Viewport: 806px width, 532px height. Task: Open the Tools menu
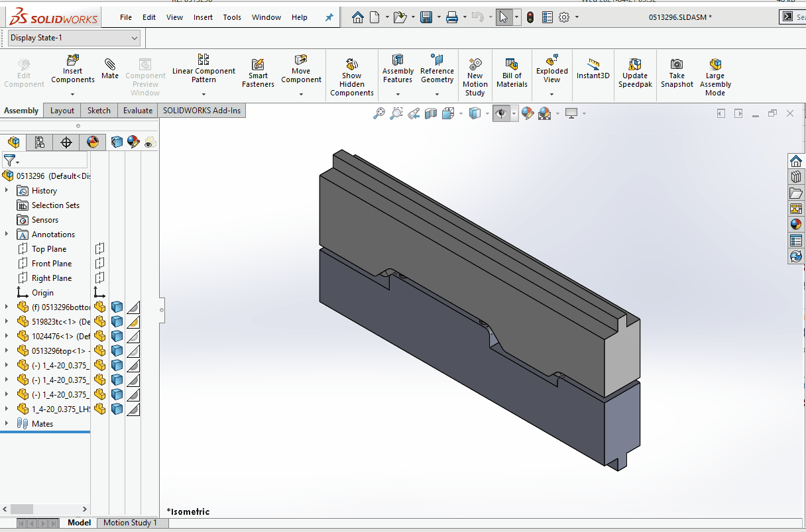232,17
